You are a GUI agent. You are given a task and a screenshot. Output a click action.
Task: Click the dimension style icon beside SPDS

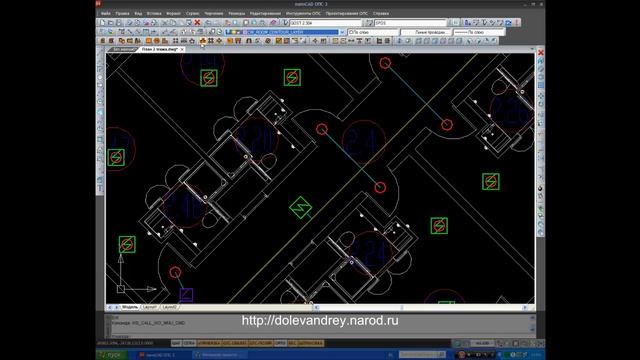point(369,23)
